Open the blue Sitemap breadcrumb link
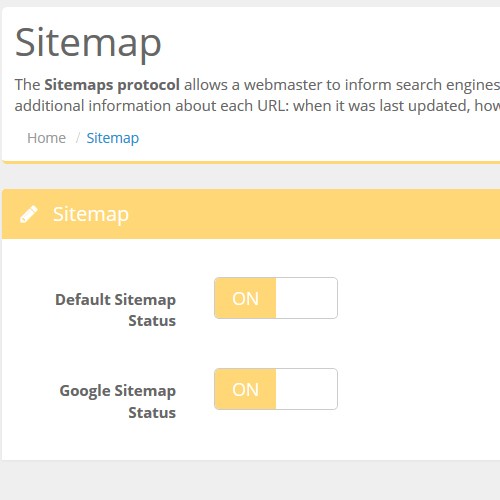 113,138
